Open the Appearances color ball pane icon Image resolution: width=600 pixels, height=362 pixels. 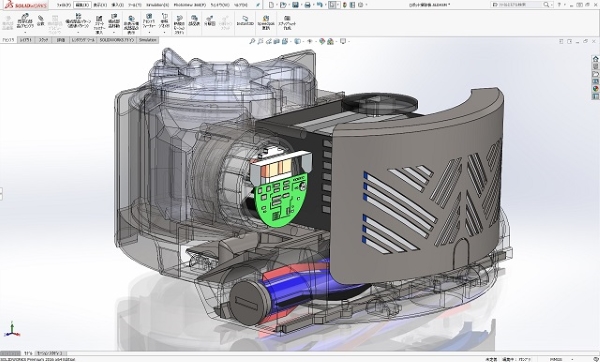(x=595, y=89)
